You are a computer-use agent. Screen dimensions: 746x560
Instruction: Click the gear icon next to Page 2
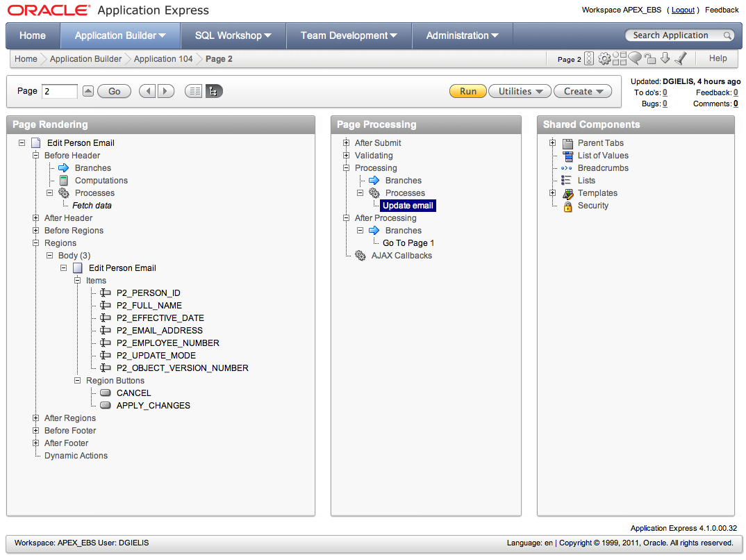(604, 58)
